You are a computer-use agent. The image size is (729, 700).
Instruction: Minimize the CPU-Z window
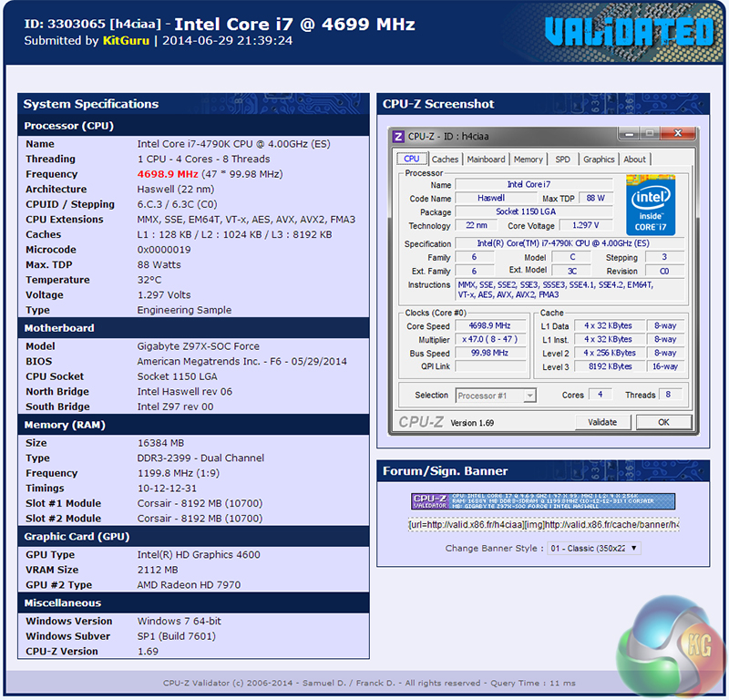(629, 134)
